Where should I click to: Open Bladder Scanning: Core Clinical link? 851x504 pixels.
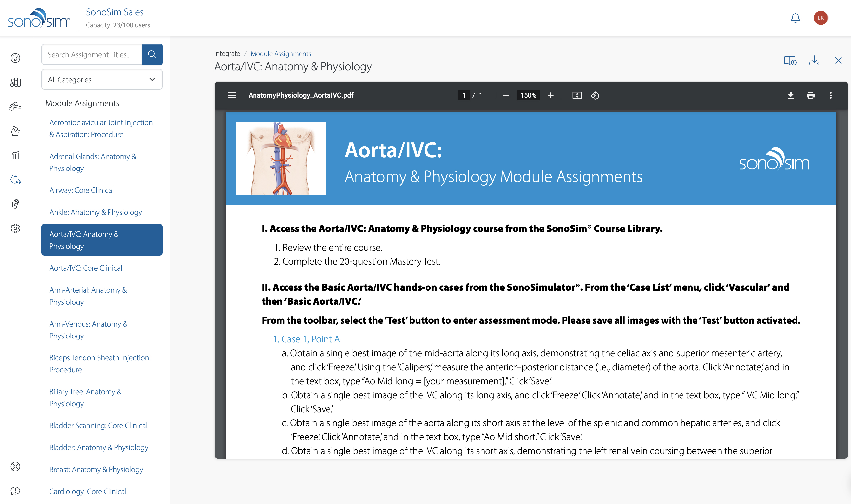(98, 425)
